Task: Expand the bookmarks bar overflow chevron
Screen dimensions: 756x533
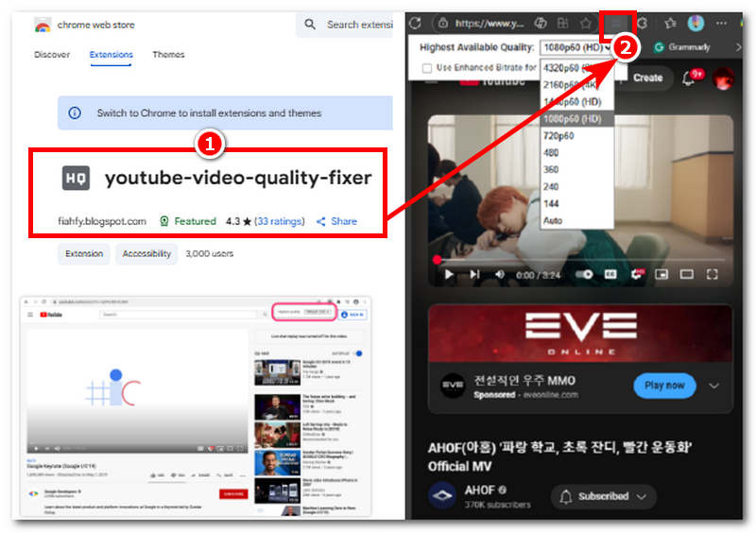Action: pyautogui.click(x=738, y=47)
